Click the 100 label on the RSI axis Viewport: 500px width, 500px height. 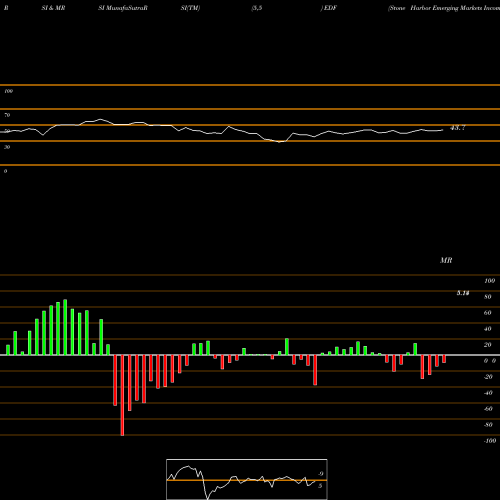coord(8,91)
